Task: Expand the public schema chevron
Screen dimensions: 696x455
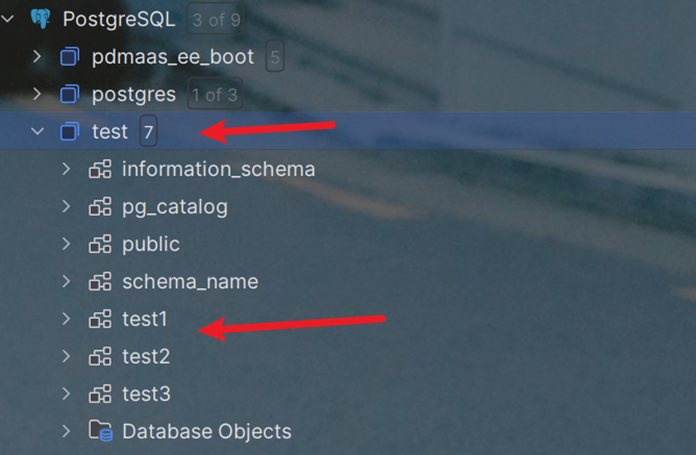Action: [66, 244]
